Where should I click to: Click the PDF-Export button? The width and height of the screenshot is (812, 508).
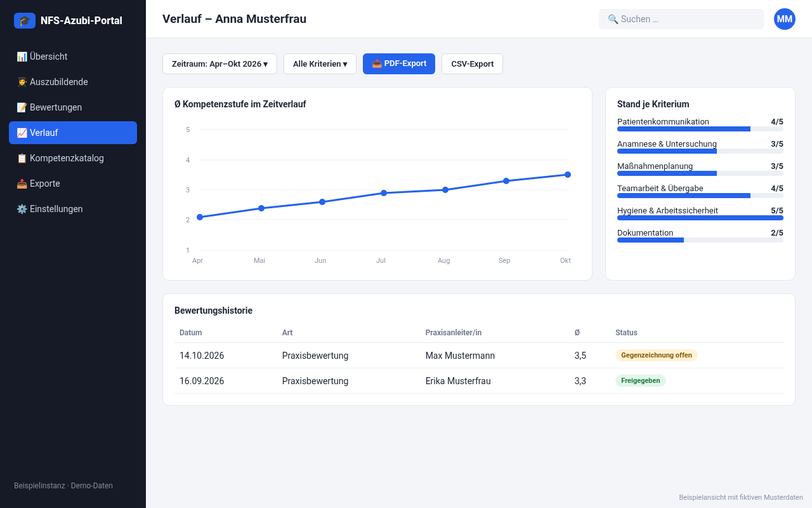pyautogui.click(x=399, y=63)
